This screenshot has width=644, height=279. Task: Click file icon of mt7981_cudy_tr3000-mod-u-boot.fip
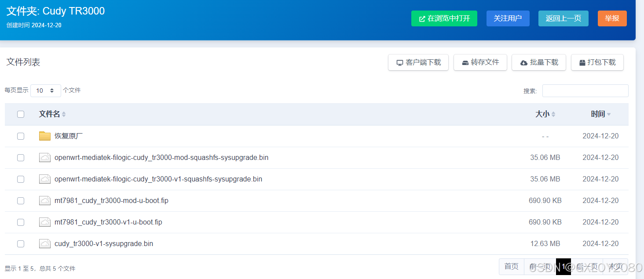45,201
